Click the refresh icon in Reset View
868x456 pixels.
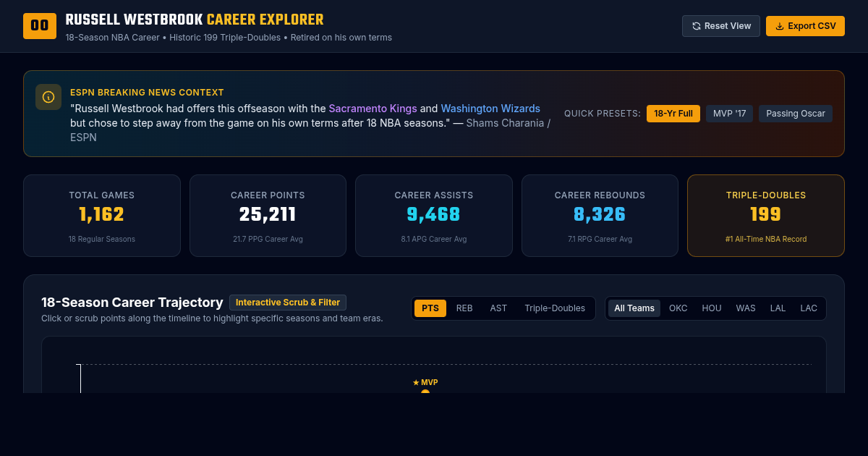(x=697, y=26)
